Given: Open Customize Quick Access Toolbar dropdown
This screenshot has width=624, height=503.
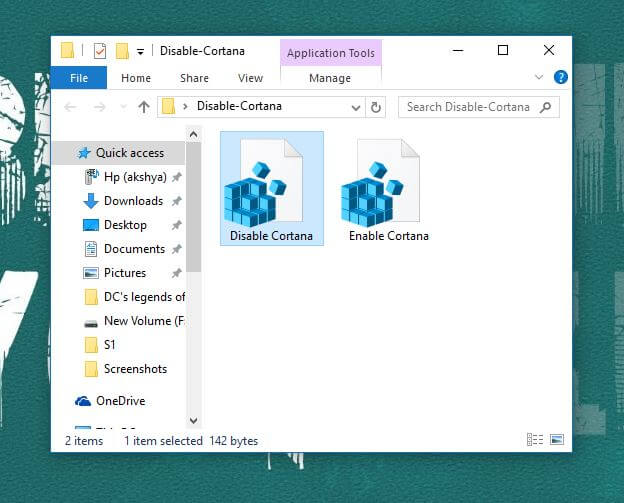Looking at the screenshot, I should [140, 51].
